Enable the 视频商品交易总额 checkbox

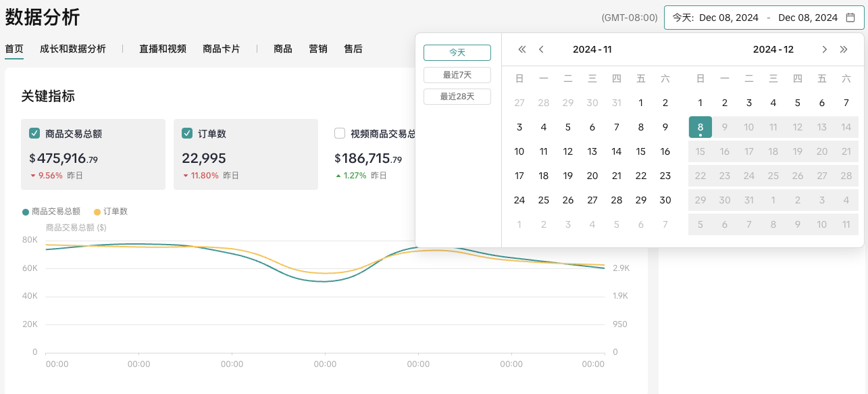coord(340,133)
